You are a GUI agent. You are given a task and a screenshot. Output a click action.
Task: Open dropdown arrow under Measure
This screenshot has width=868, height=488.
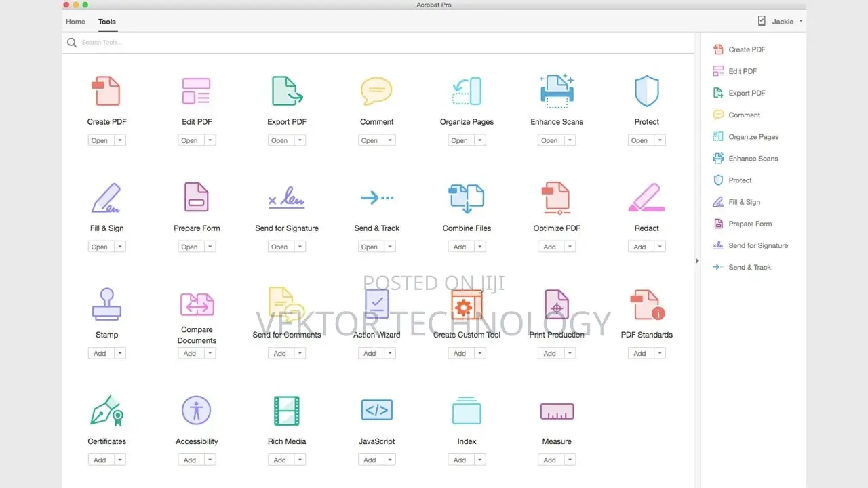[x=570, y=460]
